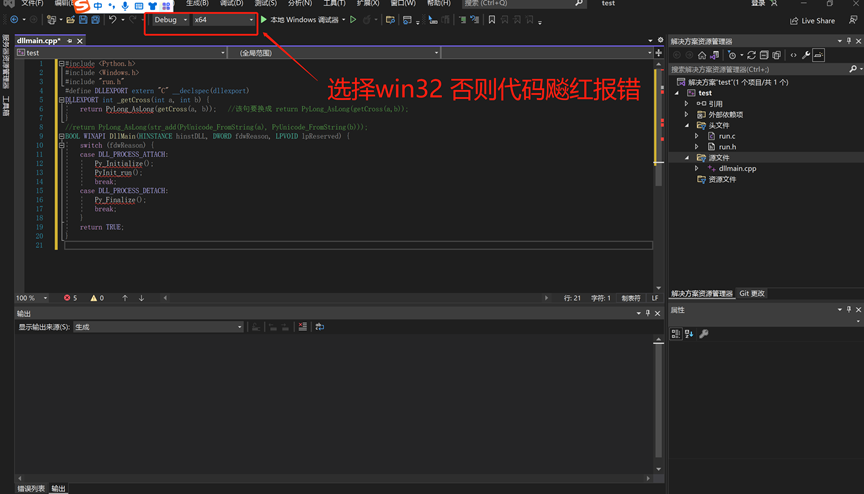The height and width of the screenshot is (494, 864).
Task: Open property pages wrench in Properties panel
Action: 704,334
